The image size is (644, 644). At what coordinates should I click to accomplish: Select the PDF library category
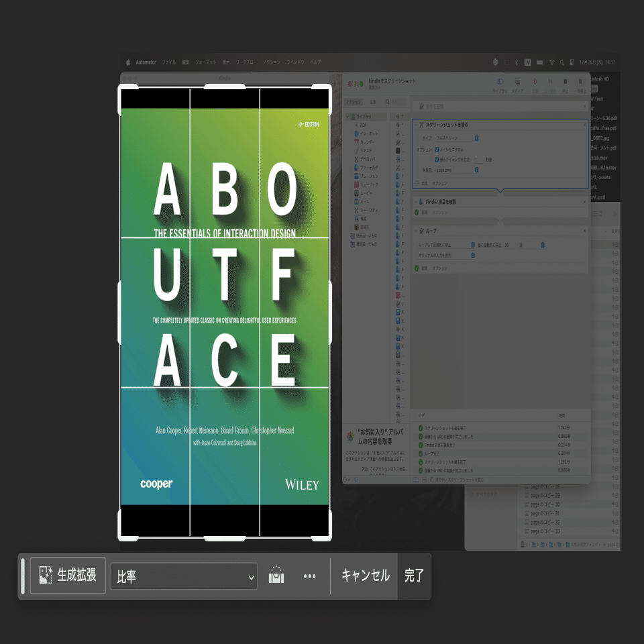point(363,125)
